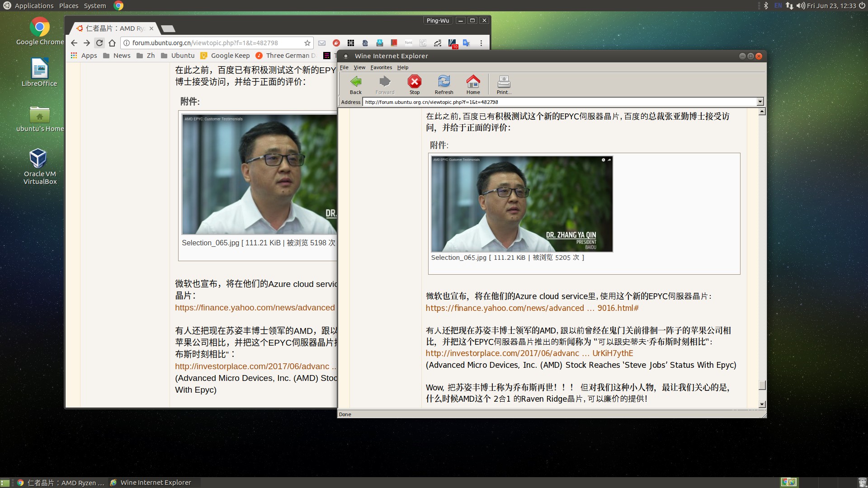
Task: Close the AMD Ryzen tab in Chrome
Action: 151,28
